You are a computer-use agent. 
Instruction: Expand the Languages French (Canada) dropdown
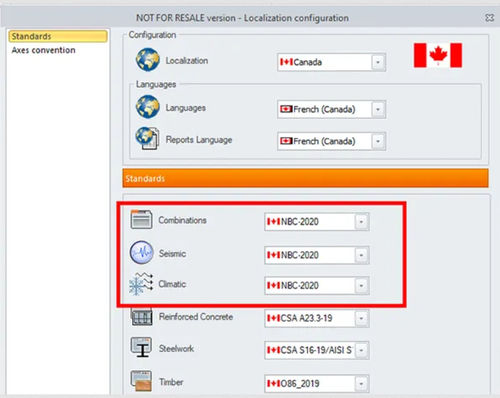[x=378, y=109]
